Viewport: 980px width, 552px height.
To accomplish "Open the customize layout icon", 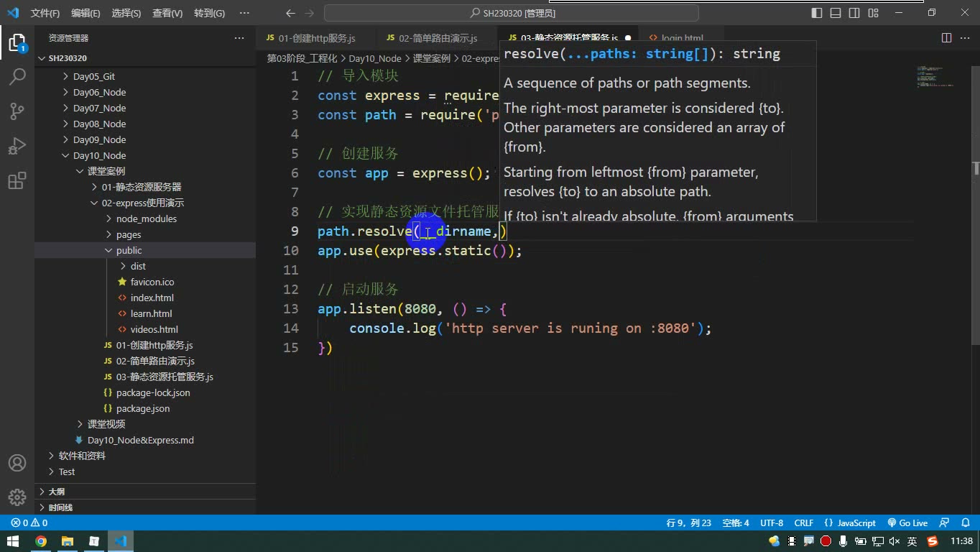I will (x=873, y=13).
